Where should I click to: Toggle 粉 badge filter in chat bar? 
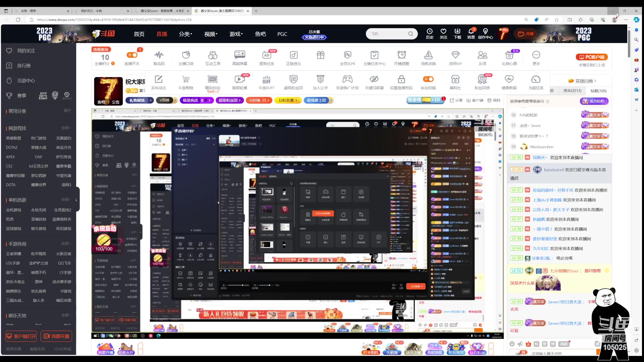point(536,344)
